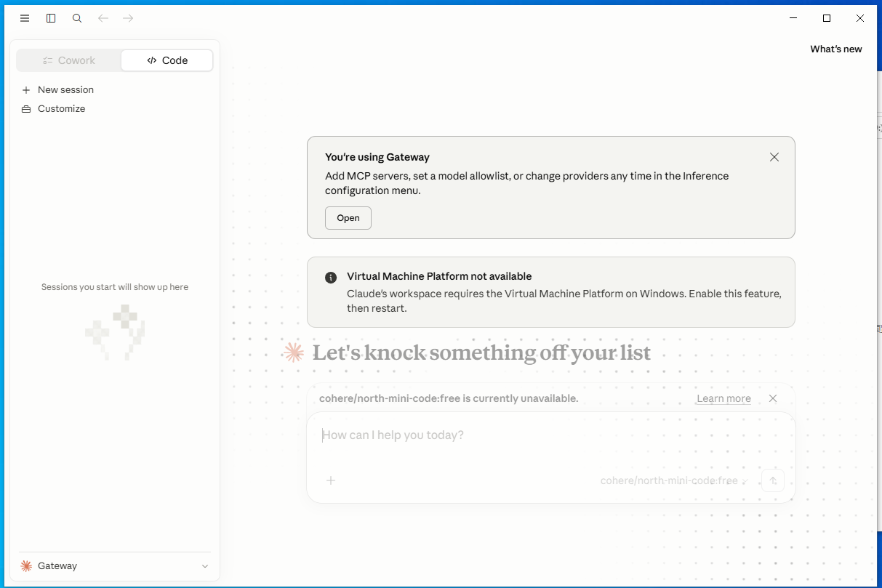
Task: Expand the Gateway account dropdown
Action: click(115, 566)
